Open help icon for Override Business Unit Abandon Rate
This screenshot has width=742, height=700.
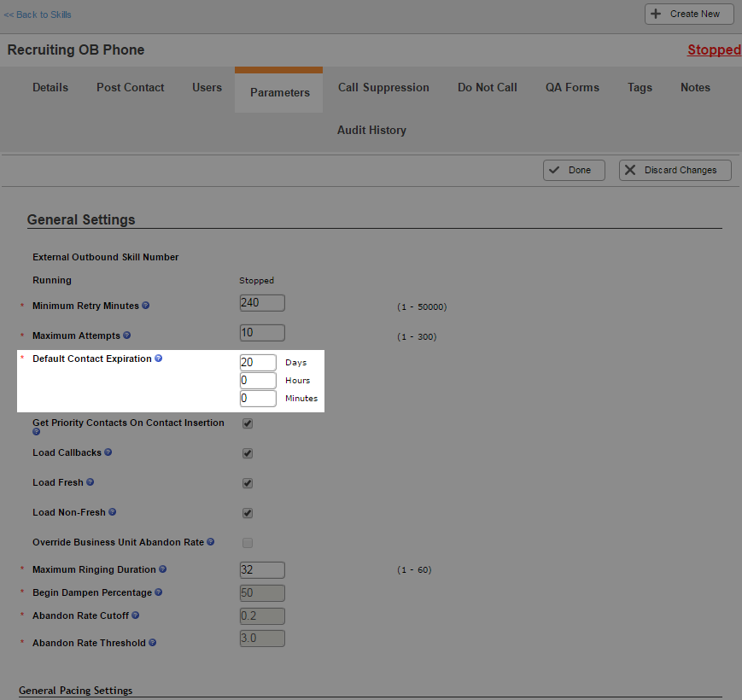coord(211,541)
